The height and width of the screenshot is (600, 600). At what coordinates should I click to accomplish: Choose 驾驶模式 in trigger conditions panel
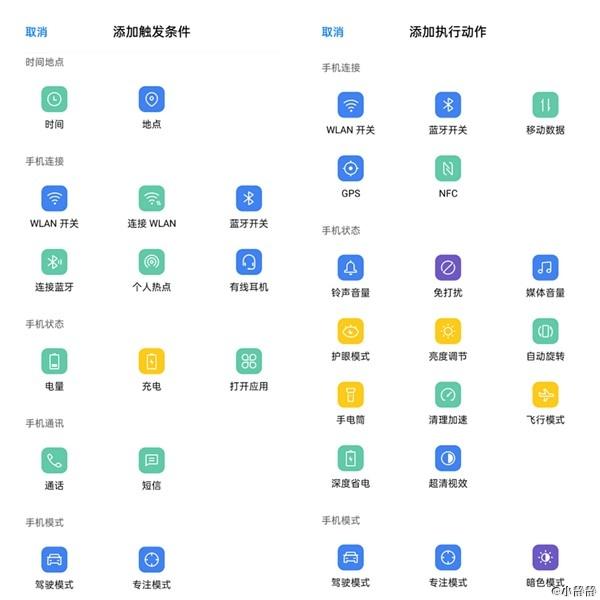coord(54,559)
